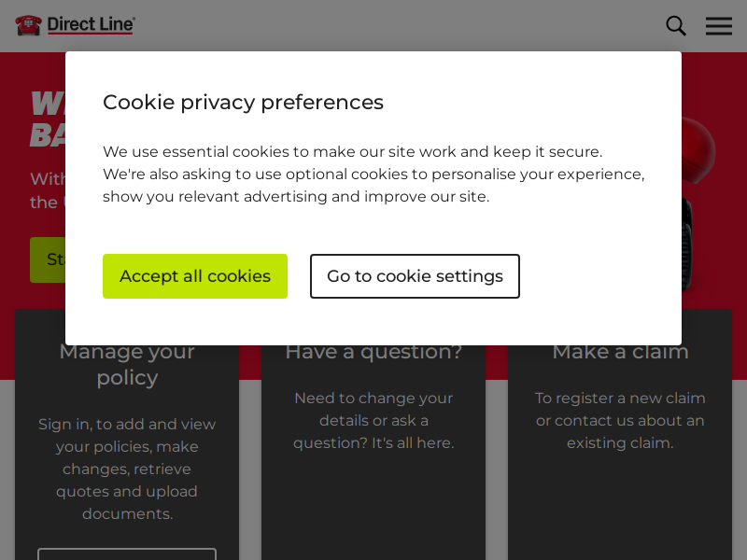Accept all cookies

[x=195, y=276]
